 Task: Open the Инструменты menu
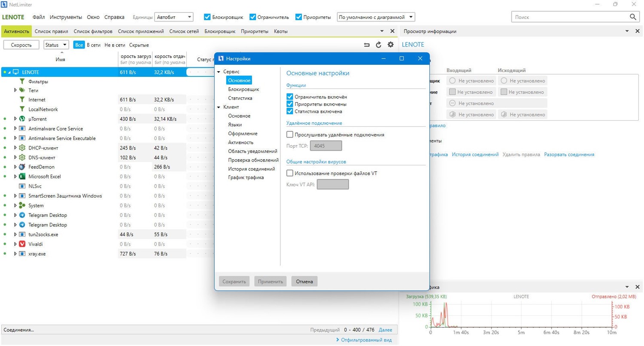click(66, 17)
